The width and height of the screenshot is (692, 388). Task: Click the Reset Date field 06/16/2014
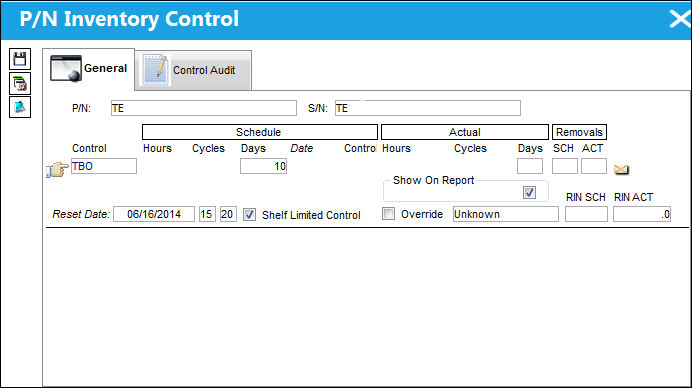tap(154, 214)
